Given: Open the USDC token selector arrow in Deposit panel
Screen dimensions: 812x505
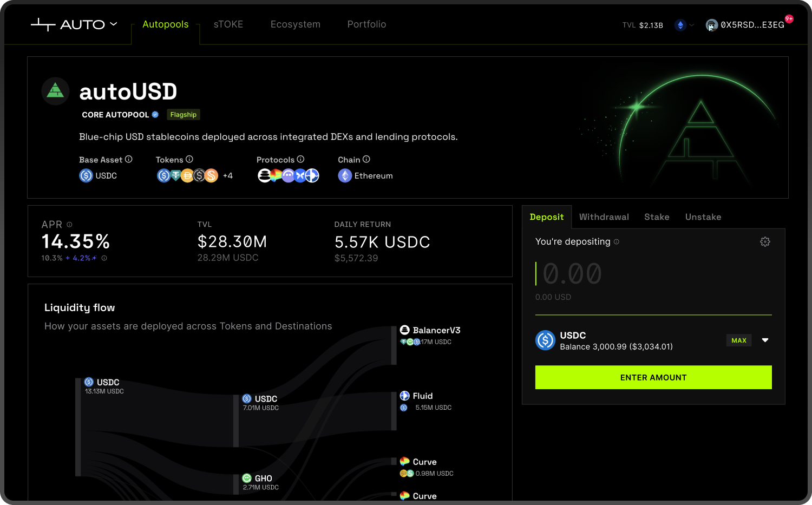Looking at the screenshot, I should (765, 340).
